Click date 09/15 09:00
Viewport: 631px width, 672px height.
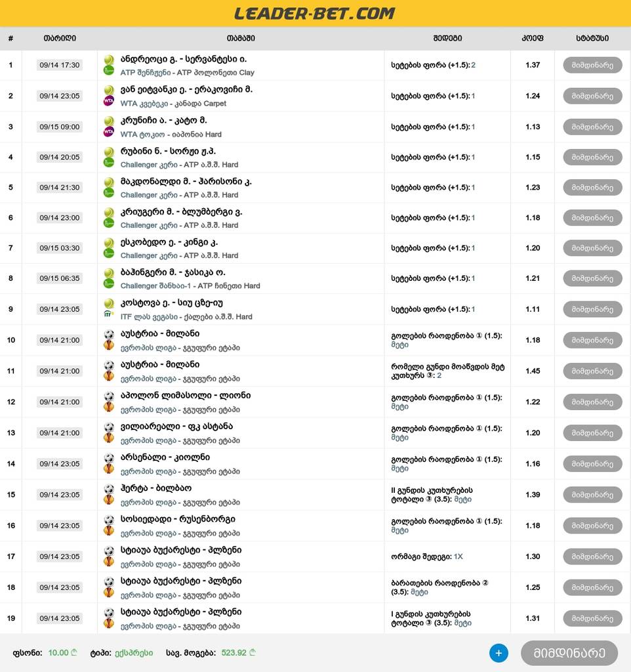click(x=60, y=127)
